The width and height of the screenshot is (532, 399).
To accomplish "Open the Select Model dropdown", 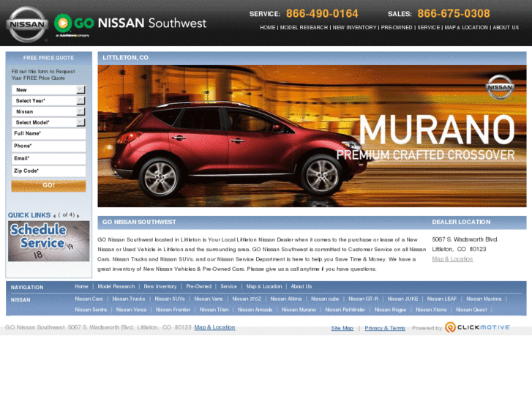I will (x=48, y=122).
